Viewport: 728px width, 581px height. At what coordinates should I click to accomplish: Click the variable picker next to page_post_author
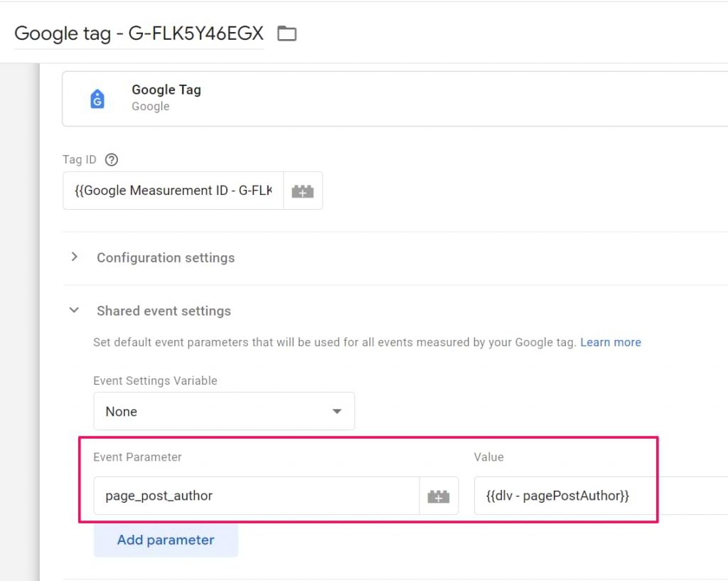point(438,496)
